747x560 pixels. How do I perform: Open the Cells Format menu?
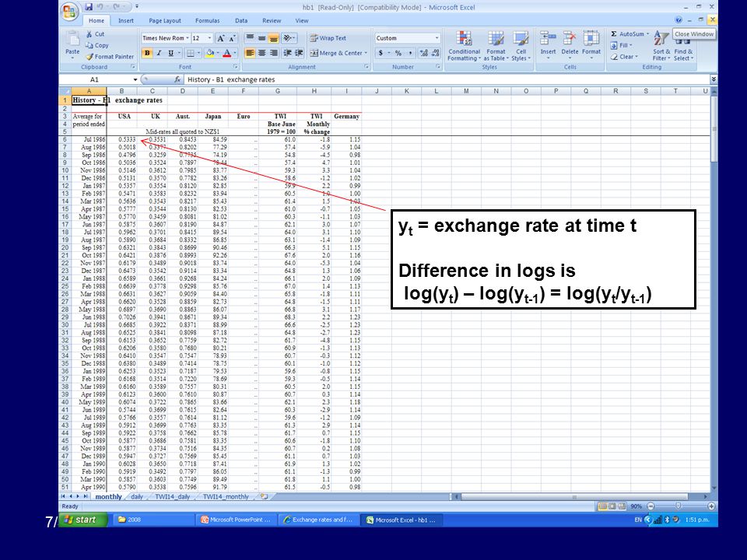click(591, 46)
